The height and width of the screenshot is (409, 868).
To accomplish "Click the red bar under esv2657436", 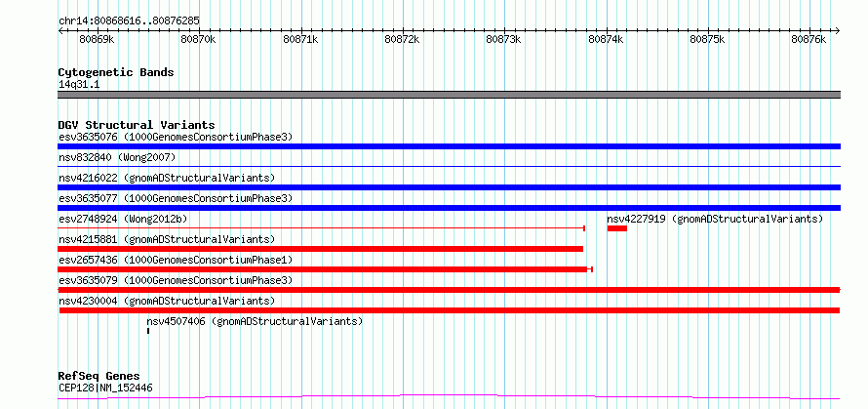I will pyautogui.click(x=325, y=269).
